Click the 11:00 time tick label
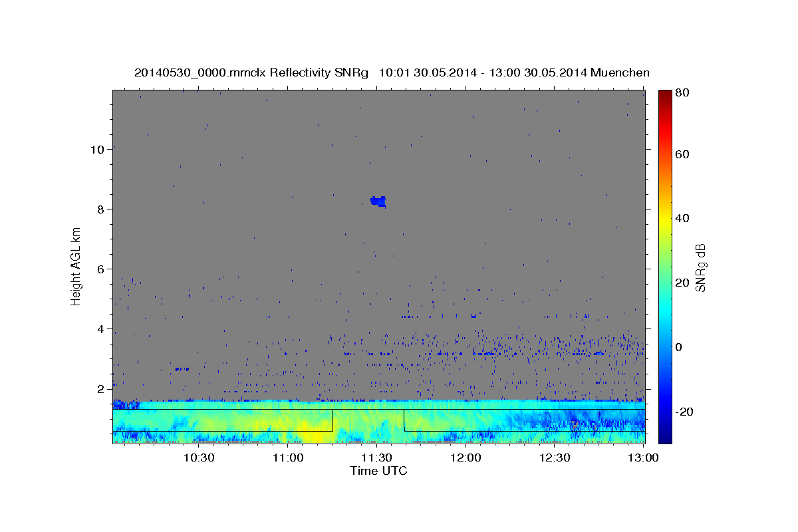The image size is (798, 532). pyautogui.click(x=288, y=458)
